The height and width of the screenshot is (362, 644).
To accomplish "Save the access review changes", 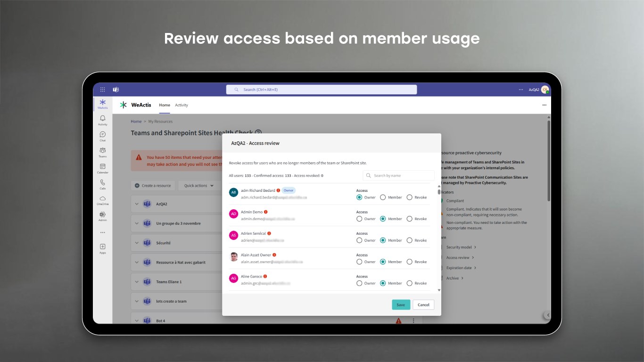I will (x=401, y=304).
